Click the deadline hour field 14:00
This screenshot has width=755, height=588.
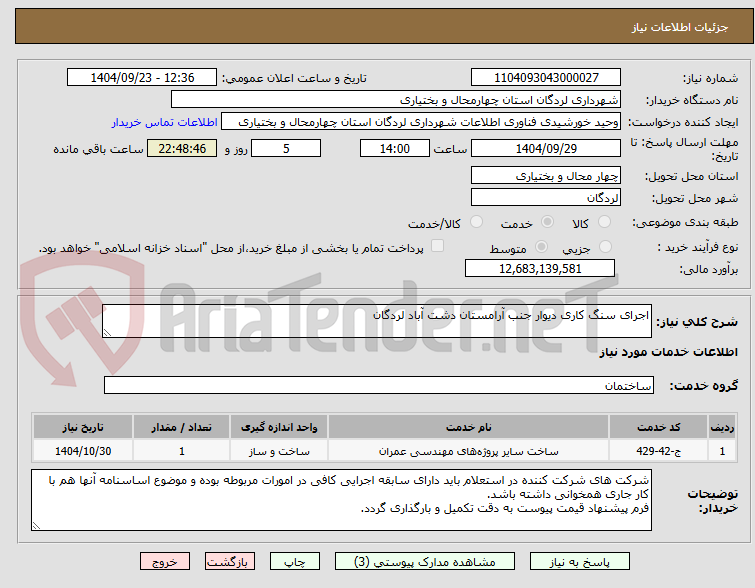tap(394, 148)
